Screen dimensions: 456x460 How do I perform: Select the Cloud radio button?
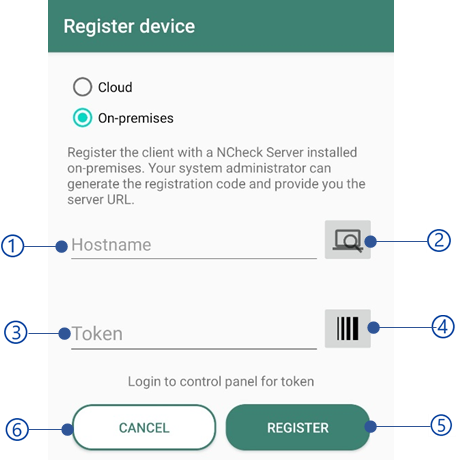[x=82, y=87]
